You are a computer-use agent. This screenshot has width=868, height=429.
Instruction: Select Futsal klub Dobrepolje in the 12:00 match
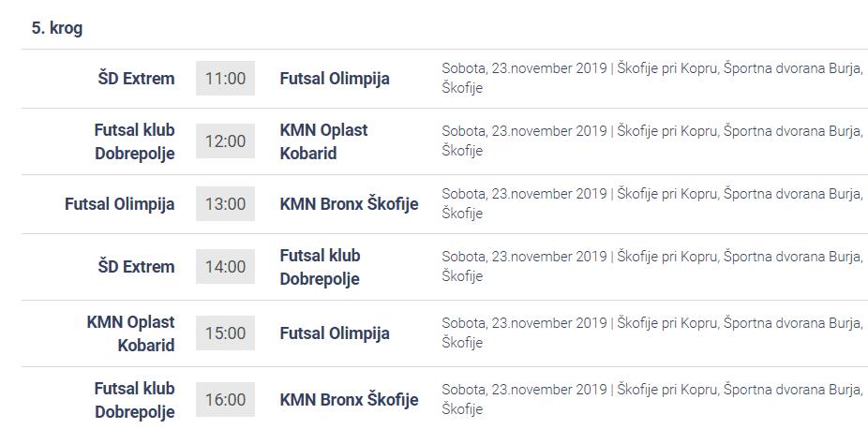click(135, 141)
